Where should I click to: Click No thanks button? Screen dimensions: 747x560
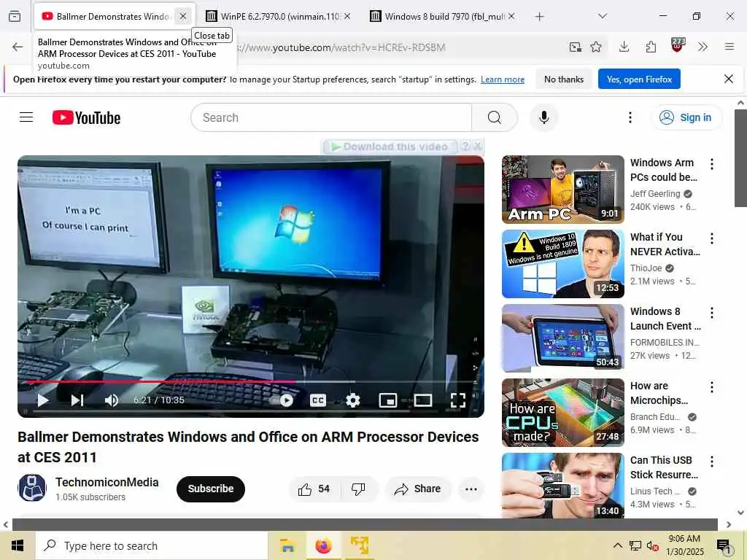click(564, 79)
